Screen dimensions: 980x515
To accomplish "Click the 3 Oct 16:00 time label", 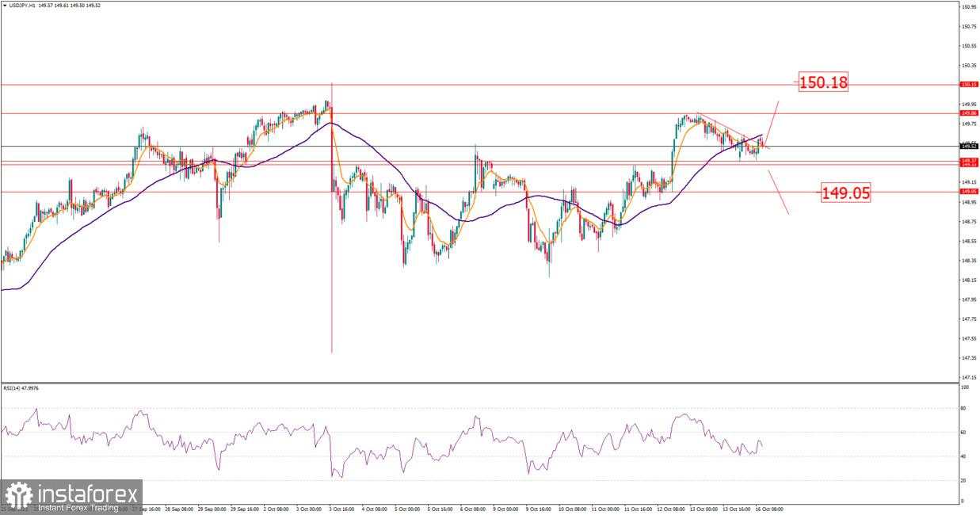I will coord(342,509).
